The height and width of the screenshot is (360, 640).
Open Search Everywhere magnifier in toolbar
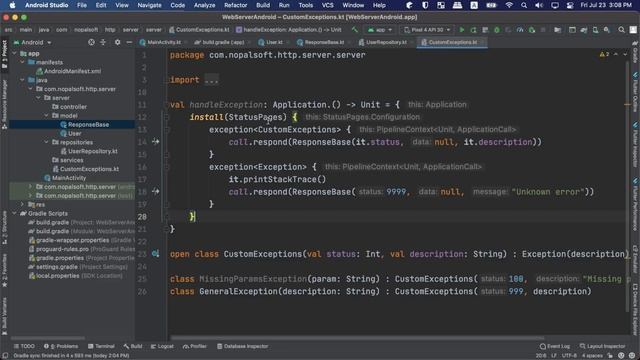coord(621,30)
